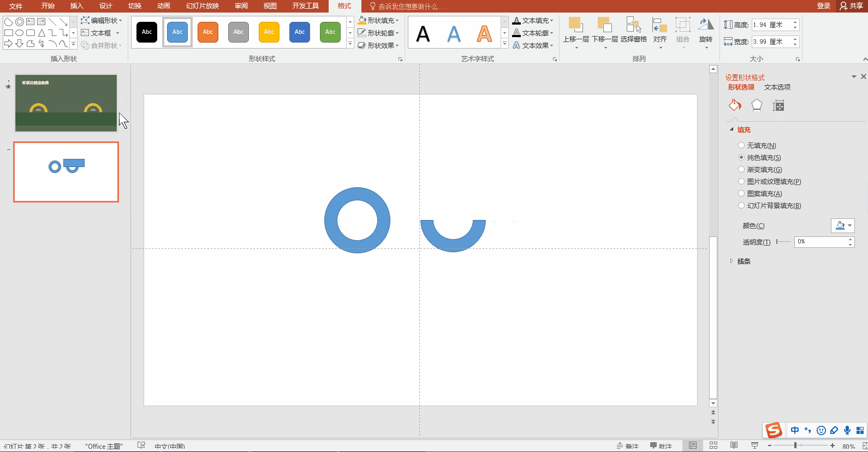This screenshot has width=868, height=452.
Task: Open Text Effects dropdown
Action: [x=533, y=45]
